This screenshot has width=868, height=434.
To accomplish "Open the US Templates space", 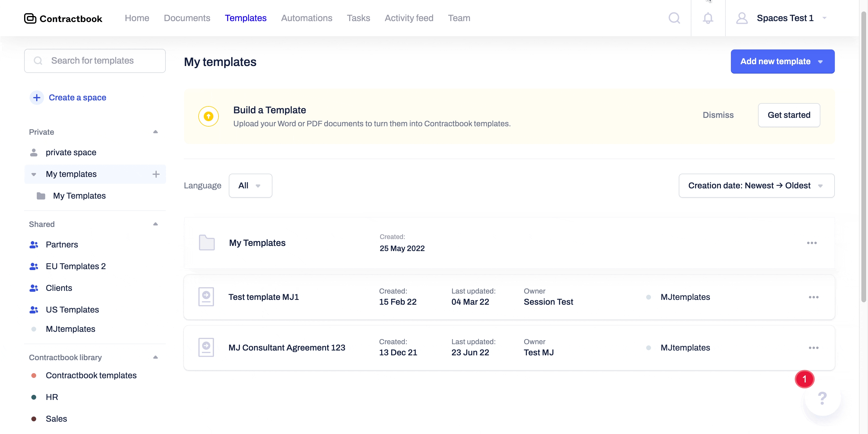I will [x=72, y=310].
